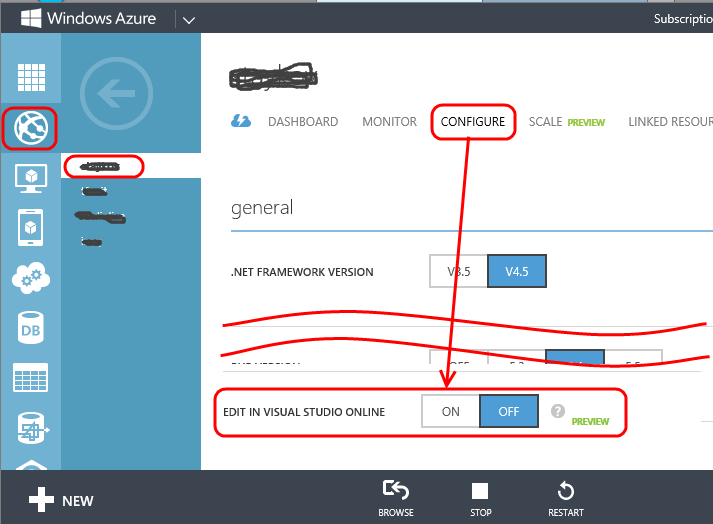The image size is (713, 524).
Task: Click the NEW plus button
Action: [x=61, y=500]
